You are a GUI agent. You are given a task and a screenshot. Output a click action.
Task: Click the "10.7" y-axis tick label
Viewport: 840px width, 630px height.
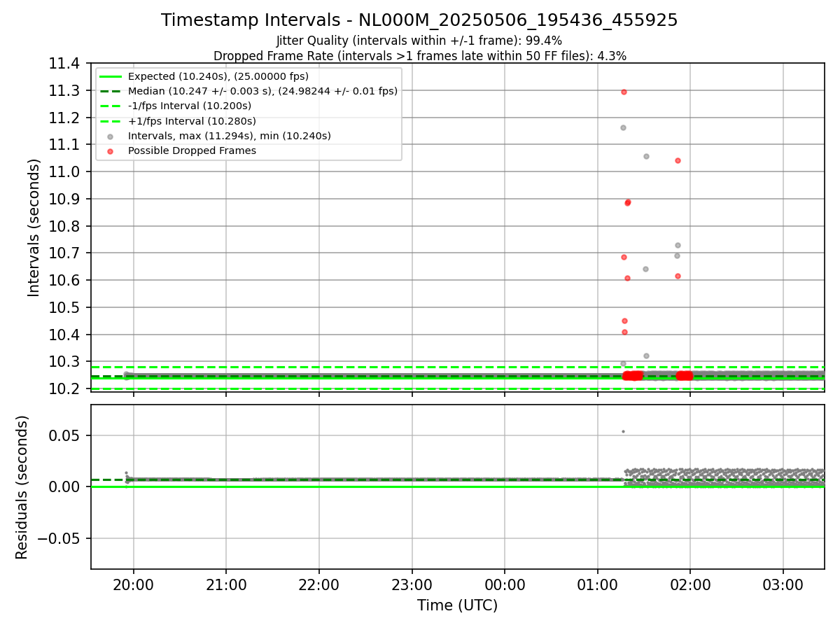[66, 253]
